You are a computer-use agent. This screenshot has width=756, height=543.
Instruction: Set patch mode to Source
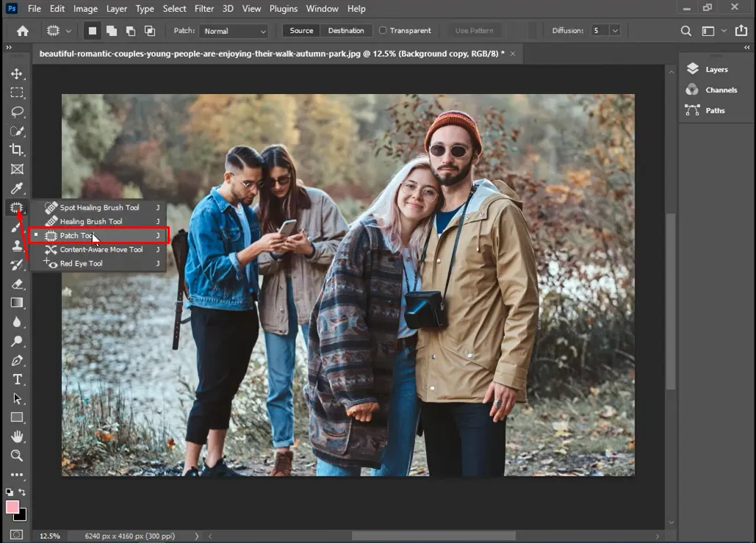click(x=301, y=31)
